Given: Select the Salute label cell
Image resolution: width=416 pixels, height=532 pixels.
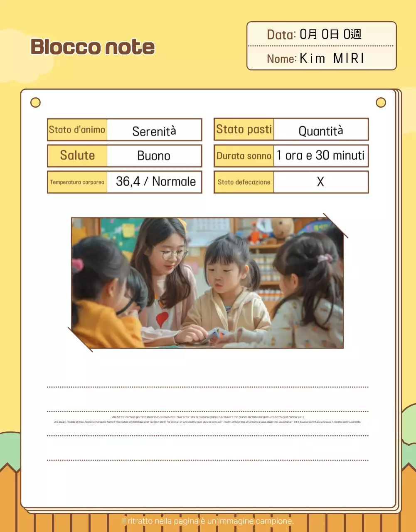Looking at the screenshot, I should 77,155.
